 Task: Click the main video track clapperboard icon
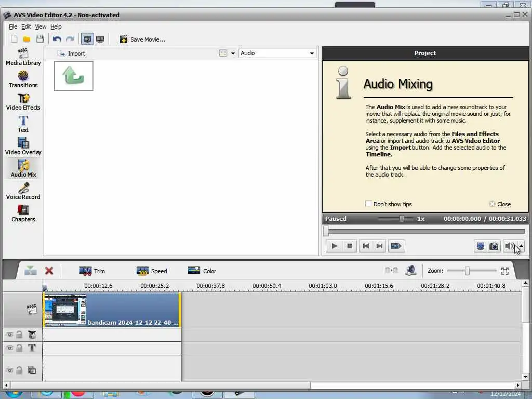click(x=32, y=309)
